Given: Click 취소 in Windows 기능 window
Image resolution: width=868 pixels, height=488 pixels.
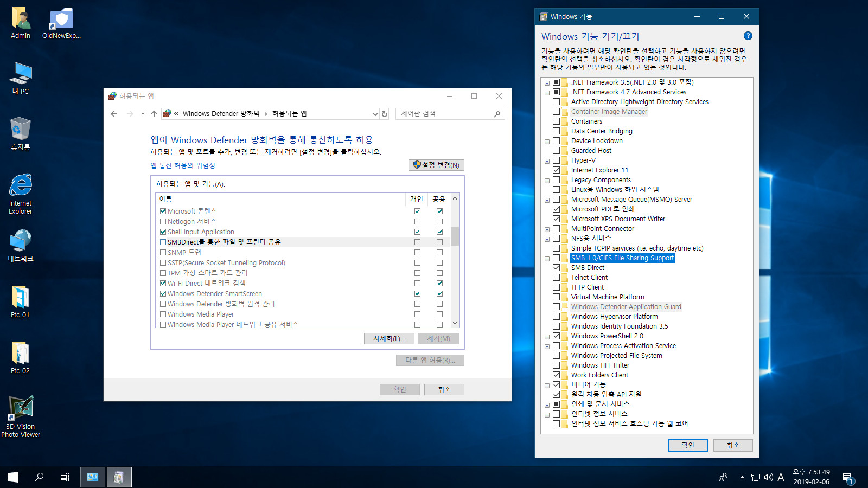Looking at the screenshot, I should click(733, 445).
